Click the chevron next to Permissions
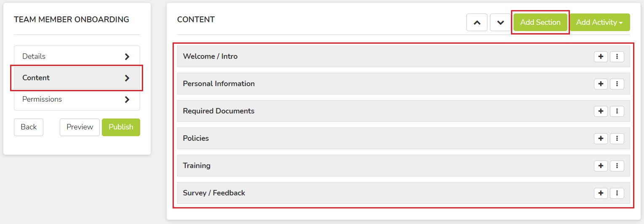The width and height of the screenshot is (644, 224). pyautogui.click(x=127, y=100)
